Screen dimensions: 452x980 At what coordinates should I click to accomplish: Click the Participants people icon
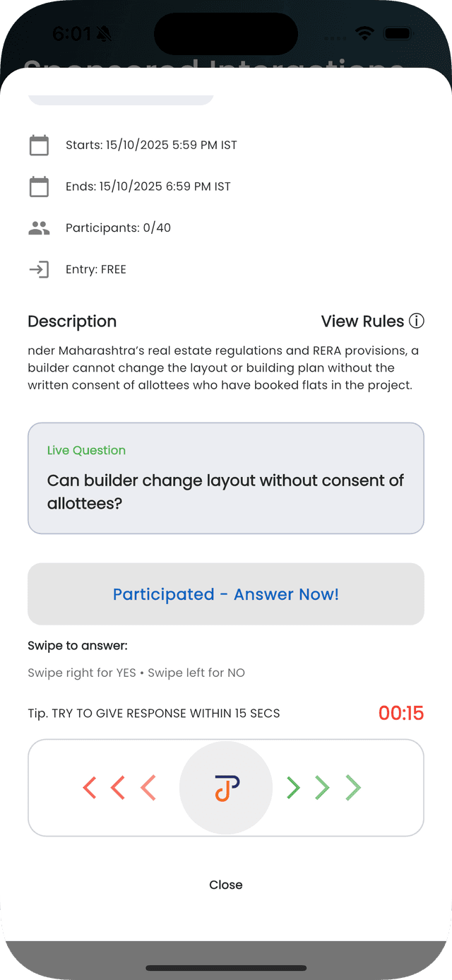click(39, 228)
